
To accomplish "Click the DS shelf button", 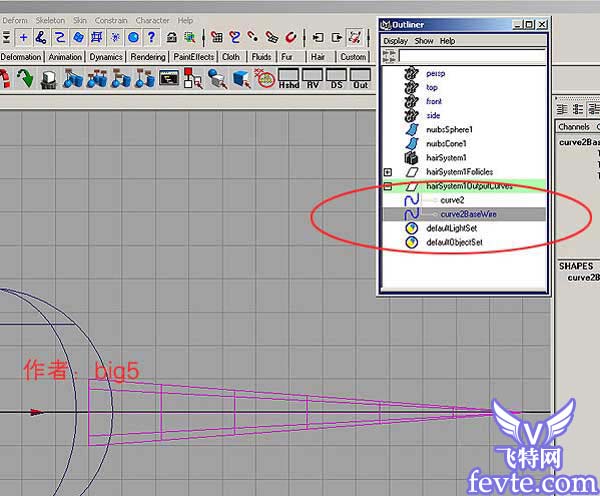I will pos(336,79).
